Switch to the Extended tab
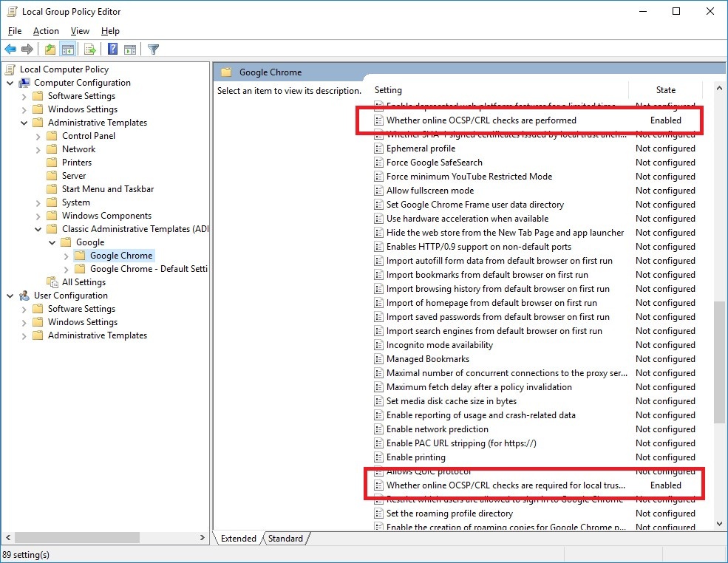 tap(238, 539)
